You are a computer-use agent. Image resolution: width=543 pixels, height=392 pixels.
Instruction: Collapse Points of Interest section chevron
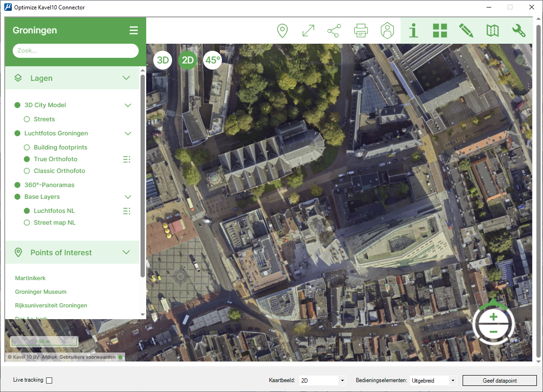126,252
